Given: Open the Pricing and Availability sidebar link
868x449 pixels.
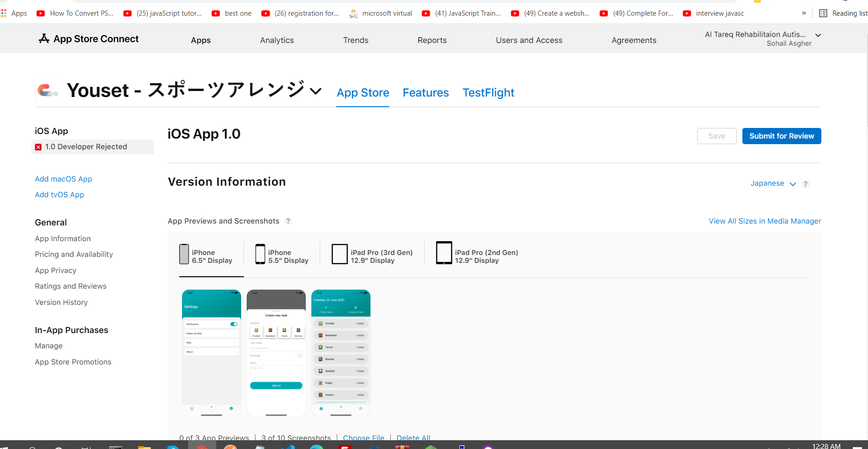Looking at the screenshot, I should 74,255.
